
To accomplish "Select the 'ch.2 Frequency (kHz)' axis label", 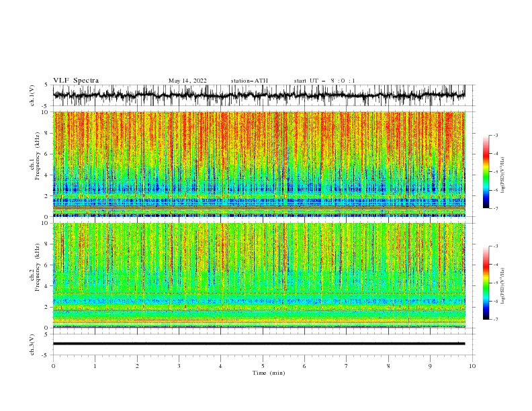I will [x=35, y=267].
